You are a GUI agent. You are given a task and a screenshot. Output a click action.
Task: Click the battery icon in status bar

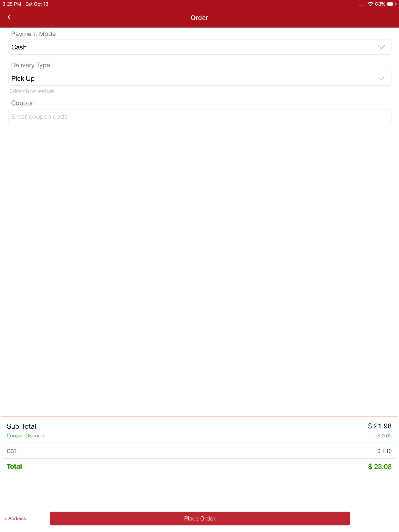391,4
